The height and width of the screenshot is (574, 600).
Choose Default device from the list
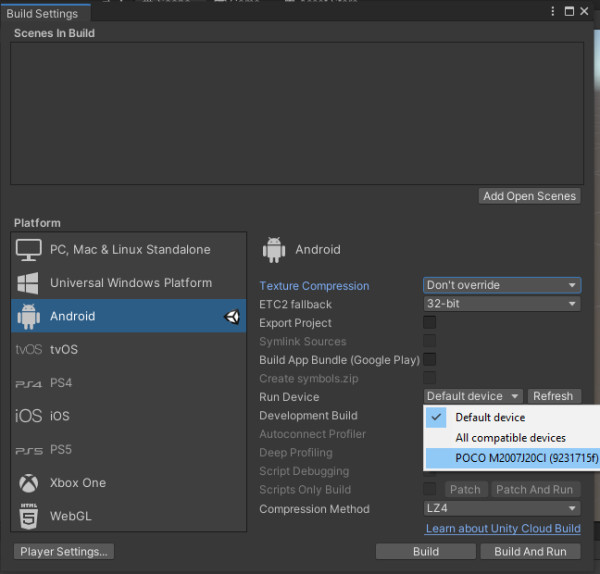pos(512,417)
